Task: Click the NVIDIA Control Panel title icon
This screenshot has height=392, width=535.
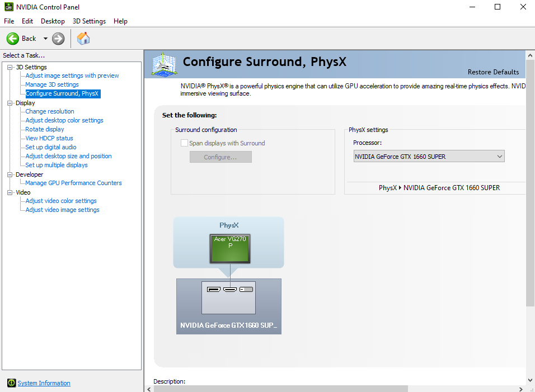Action: coord(9,7)
